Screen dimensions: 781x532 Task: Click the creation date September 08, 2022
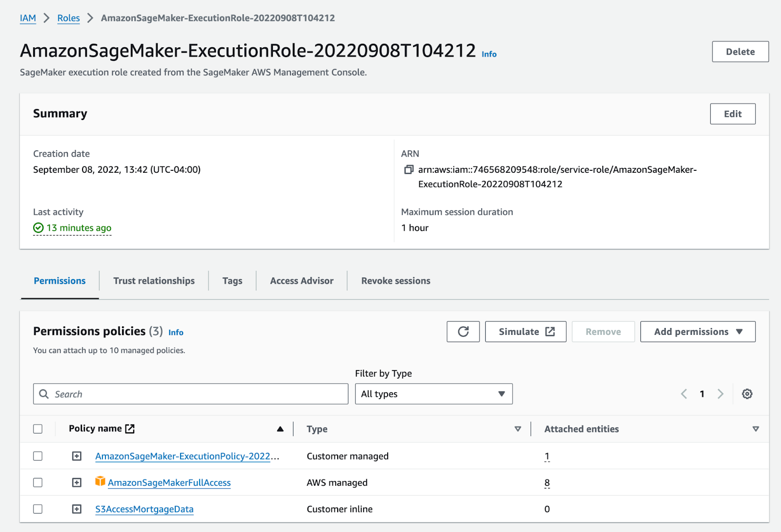(x=117, y=169)
